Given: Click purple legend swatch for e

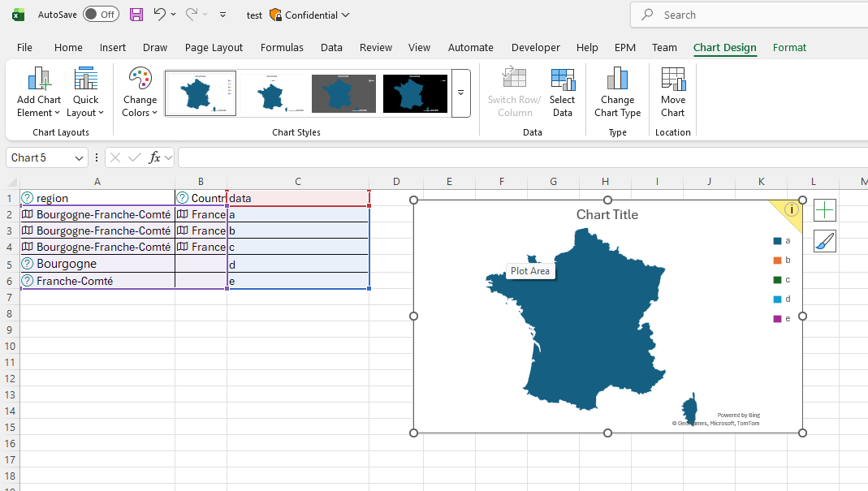Looking at the screenshot, I should click(777, 318).
